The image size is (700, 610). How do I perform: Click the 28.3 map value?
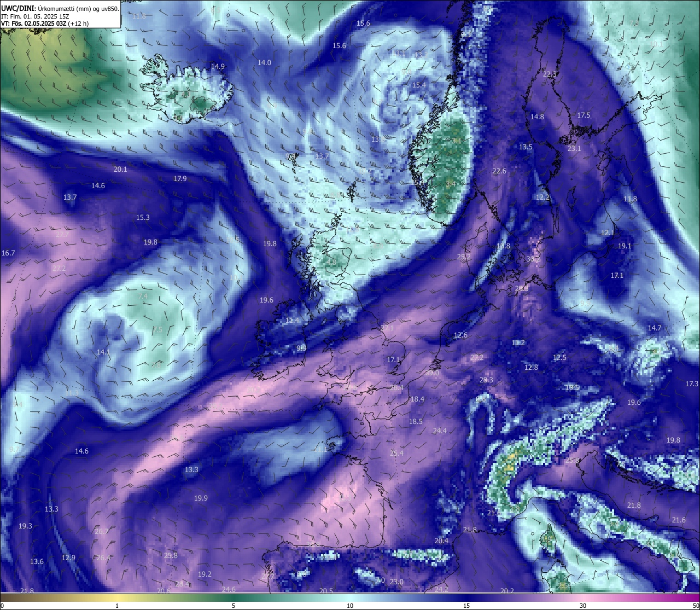(486, 380)
